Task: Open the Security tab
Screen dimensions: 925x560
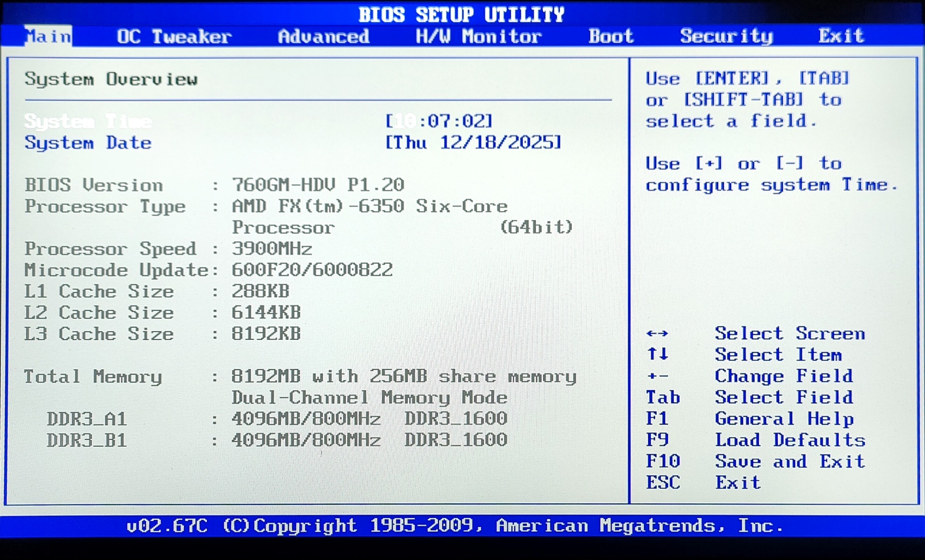Action: pyautogui.click(x=727, y=36)
